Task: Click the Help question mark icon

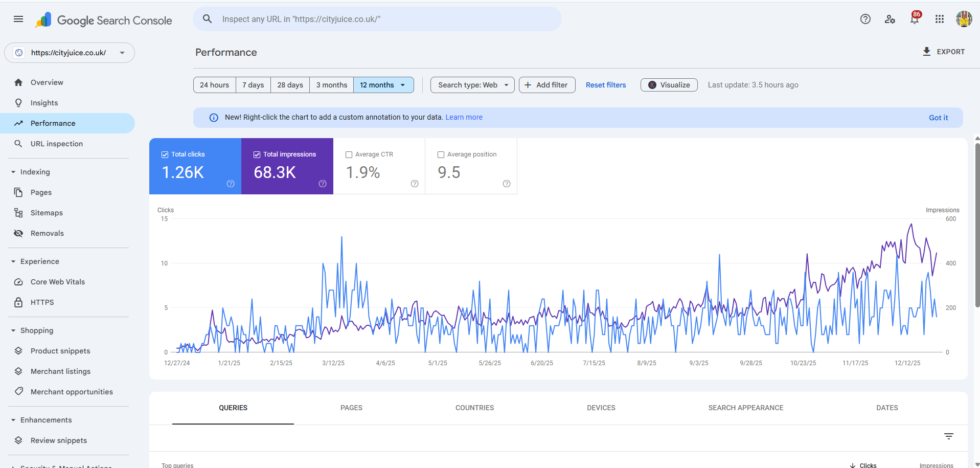Action: click(865, 19)
